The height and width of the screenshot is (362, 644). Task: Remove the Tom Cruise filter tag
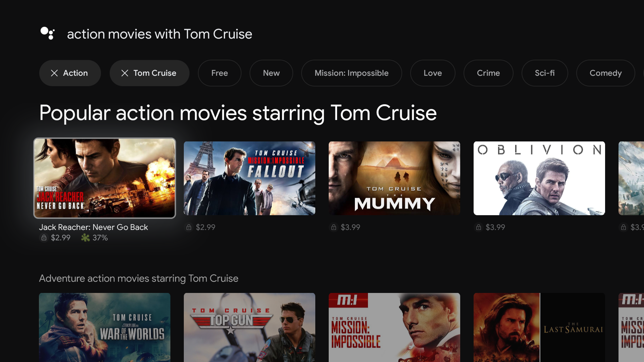[x=124, y=73]
